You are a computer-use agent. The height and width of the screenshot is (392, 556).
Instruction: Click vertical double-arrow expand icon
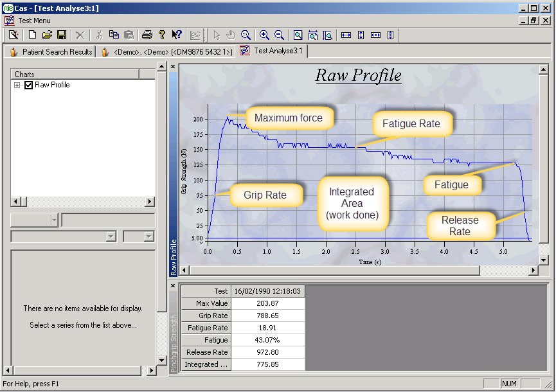point(361,35)
